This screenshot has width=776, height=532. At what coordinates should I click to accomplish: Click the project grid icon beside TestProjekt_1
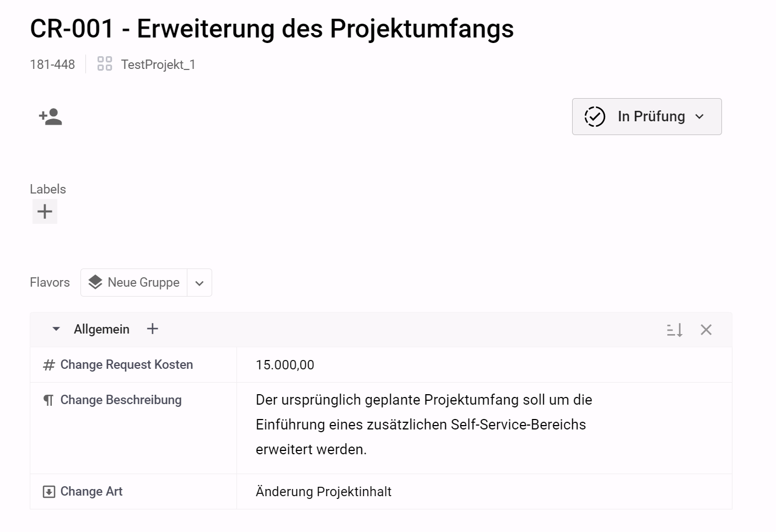coord(105,64)
